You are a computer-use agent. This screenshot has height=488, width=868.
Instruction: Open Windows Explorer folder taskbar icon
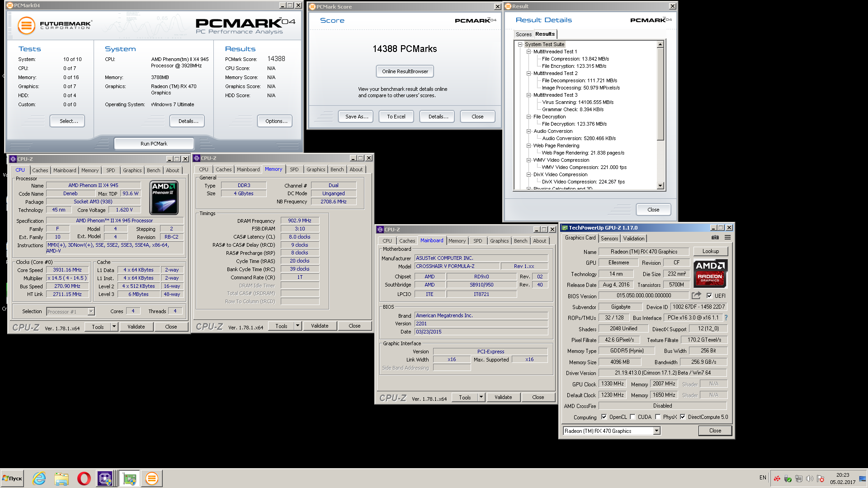point(61,479)
